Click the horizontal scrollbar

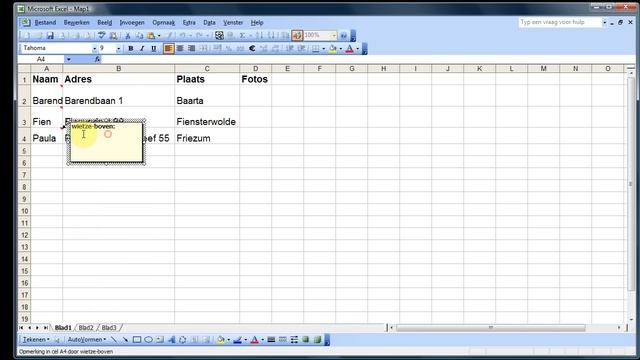pos(490,328)
